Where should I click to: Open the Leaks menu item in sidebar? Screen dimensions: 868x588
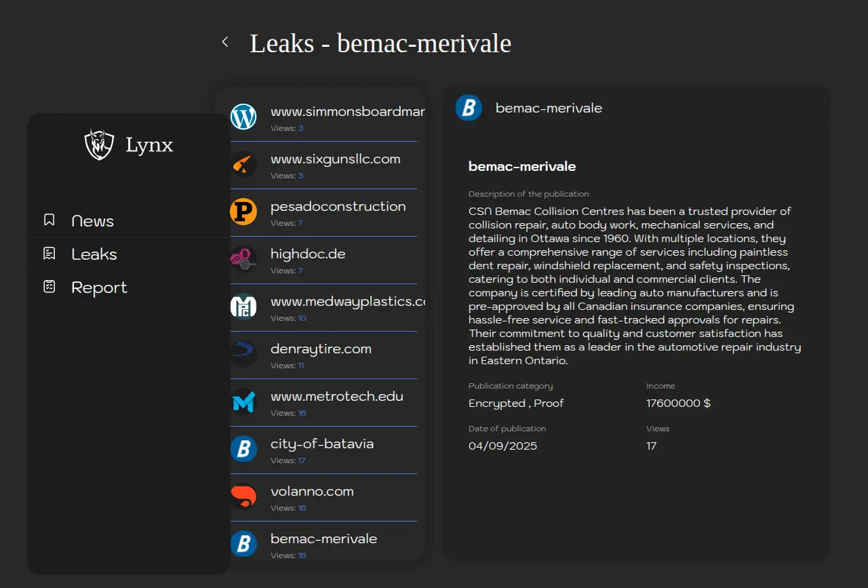coord(94,254)
